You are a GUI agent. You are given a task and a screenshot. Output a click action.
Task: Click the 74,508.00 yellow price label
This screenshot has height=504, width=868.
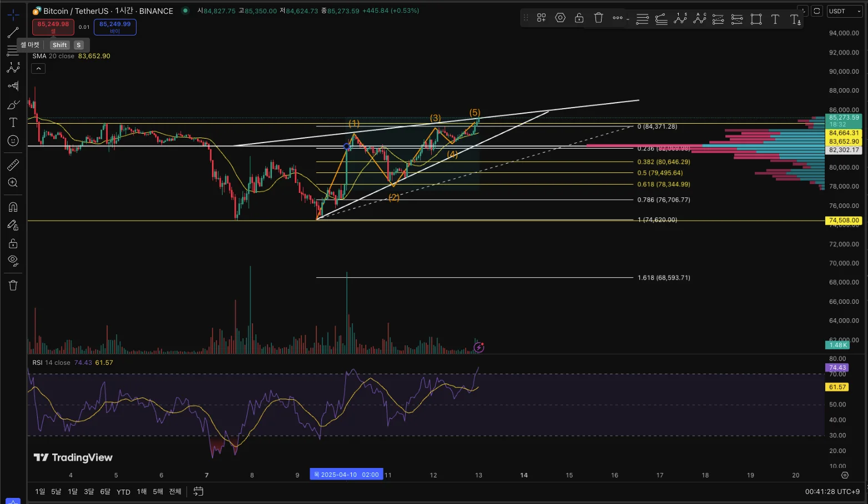(844, 220)
